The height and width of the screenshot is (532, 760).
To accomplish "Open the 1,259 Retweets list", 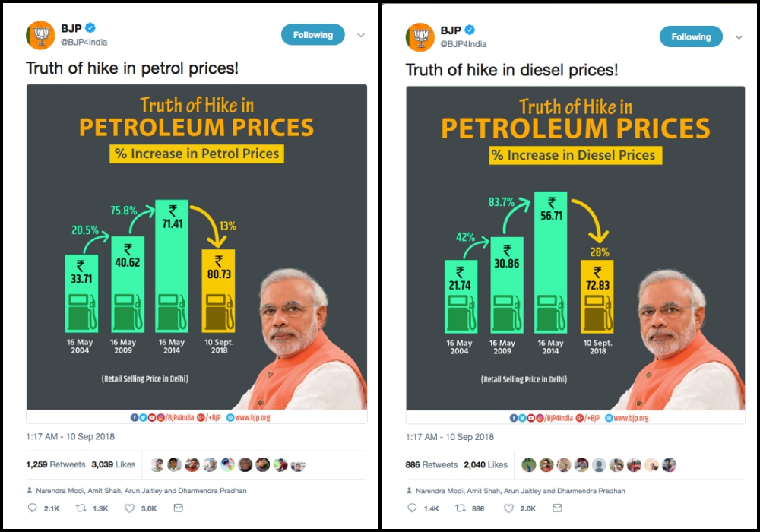I will click(x=55, y=464).
